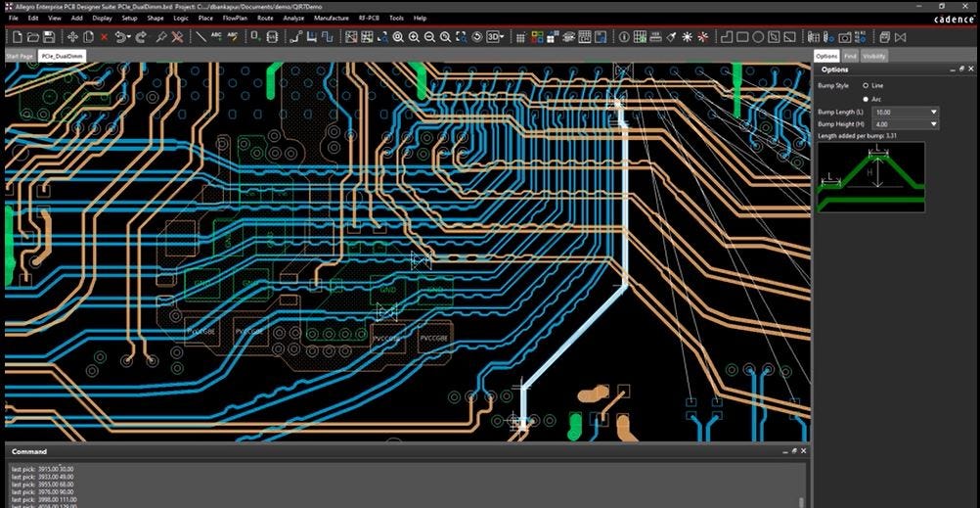
Task: Click the red X Delete icon
Action: point(105,37)
